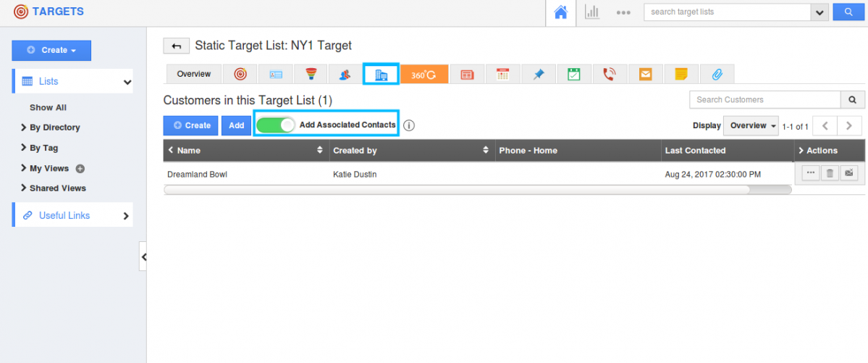Sort by the Name column arrows

pyautogui.click(x=319, y=150)
